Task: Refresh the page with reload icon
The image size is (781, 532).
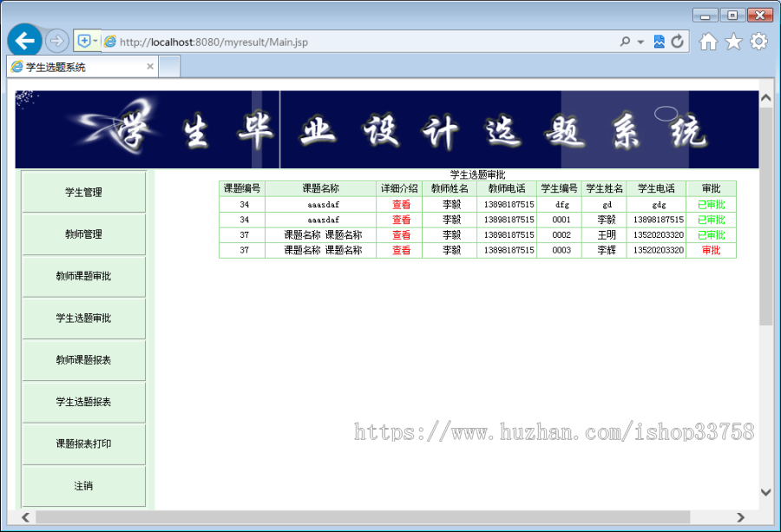Action: [x=677, y=42]
